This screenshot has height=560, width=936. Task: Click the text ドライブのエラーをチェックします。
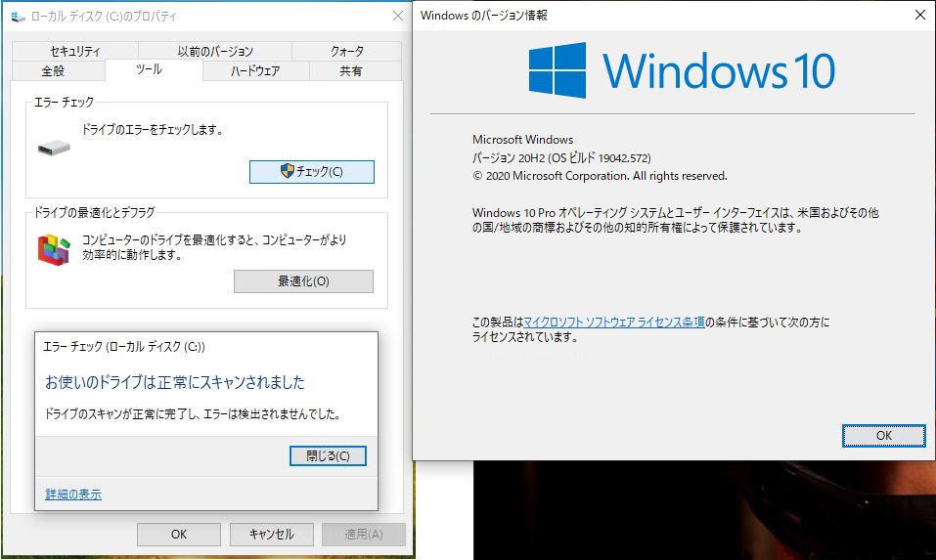click(x=153, y=129)
